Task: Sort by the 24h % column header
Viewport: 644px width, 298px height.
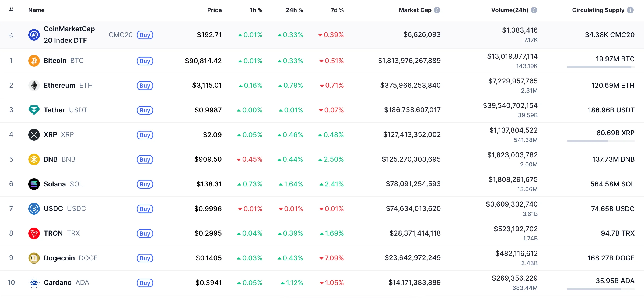Action: [x=294, y=10]
